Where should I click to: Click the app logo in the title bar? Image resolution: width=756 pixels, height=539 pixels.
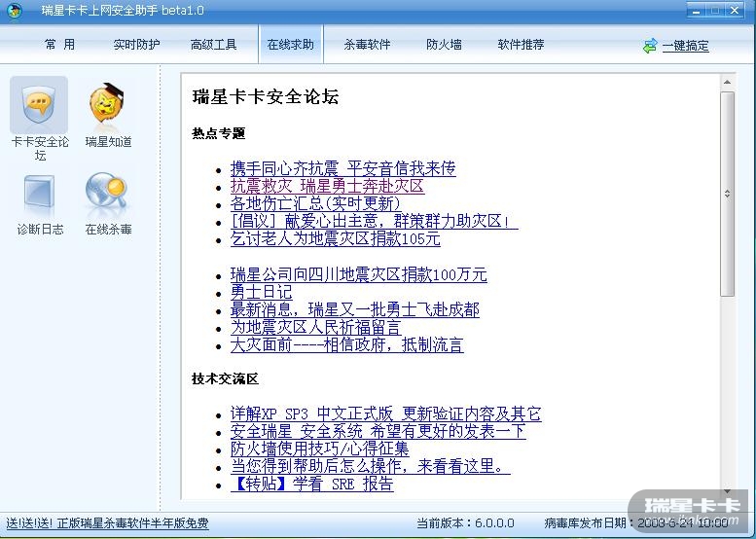click(x=15, y=11)
